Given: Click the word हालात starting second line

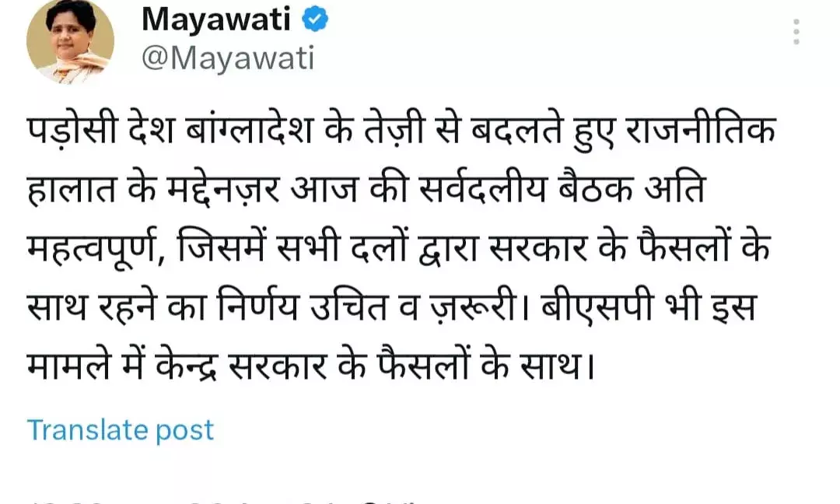Looking at the screenshot, I should point(72,188).
